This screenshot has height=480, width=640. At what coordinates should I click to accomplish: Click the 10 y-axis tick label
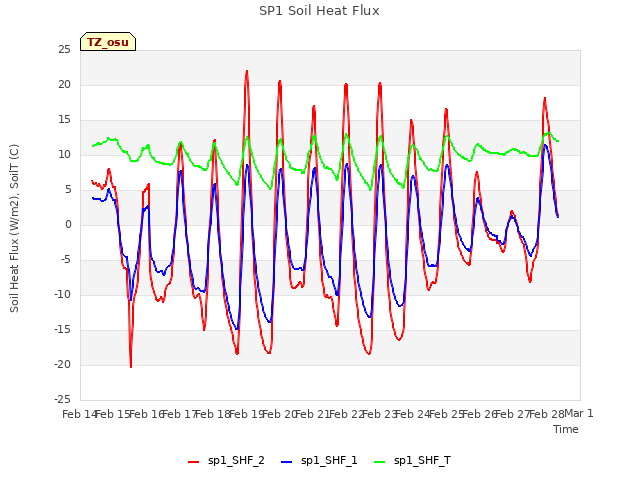pyautogui.click(x=64, y=154)
